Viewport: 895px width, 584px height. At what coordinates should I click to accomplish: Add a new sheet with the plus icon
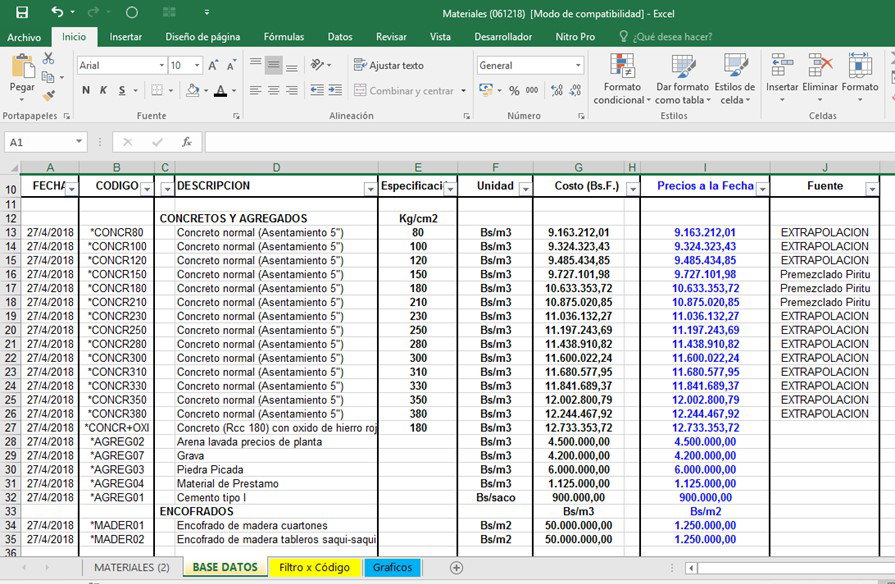point(456,567)
